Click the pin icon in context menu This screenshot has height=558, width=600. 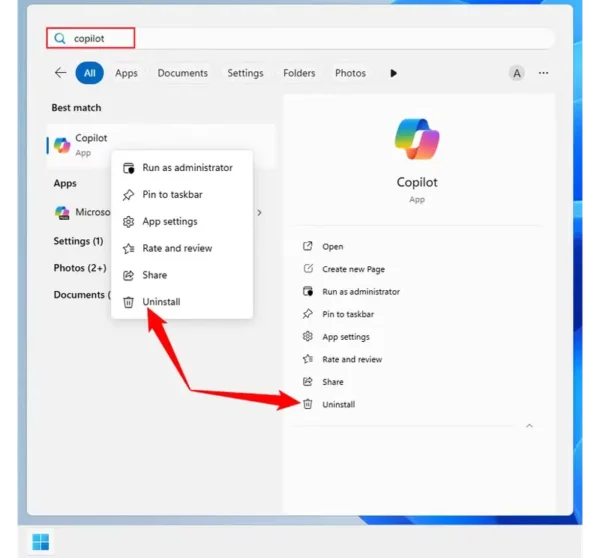coord(129,195)
